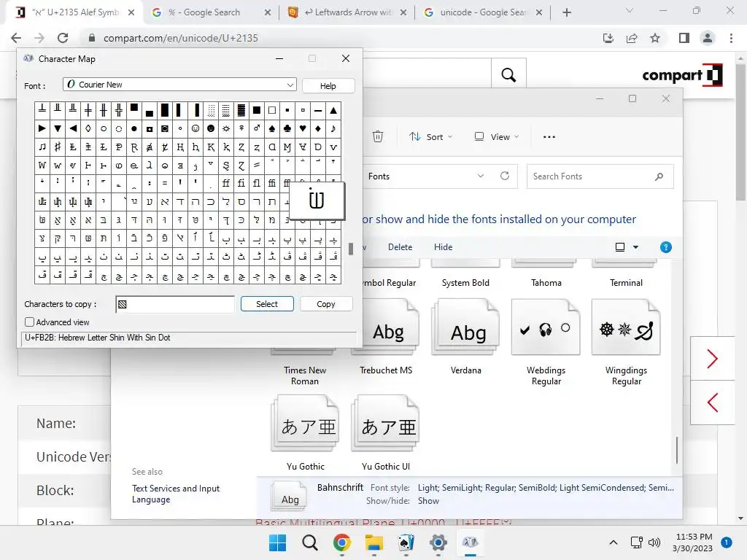747x560 pixels.
Task: Expand the View menu in Fonts window
Action: point(496,136)
